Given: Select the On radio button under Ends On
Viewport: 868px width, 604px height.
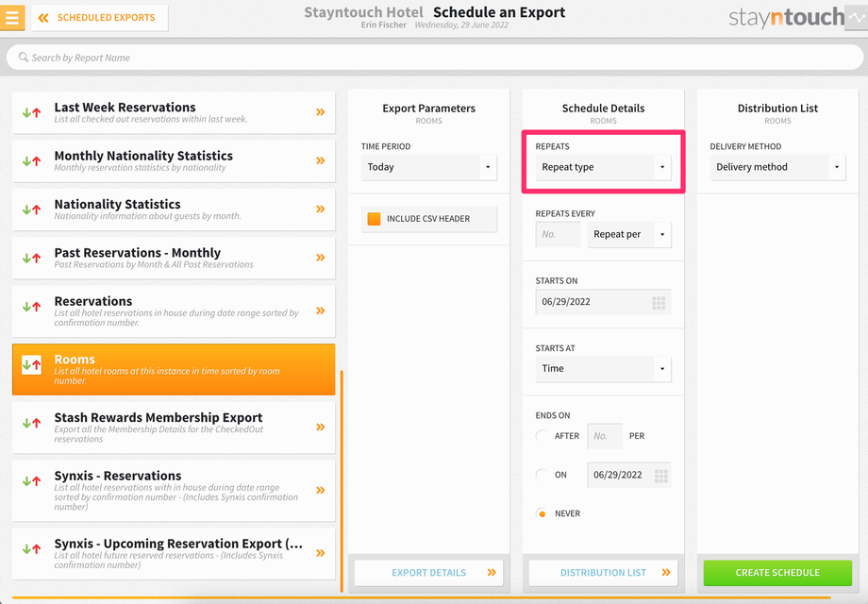Looking at the screenshot, I should coord(542,475).
